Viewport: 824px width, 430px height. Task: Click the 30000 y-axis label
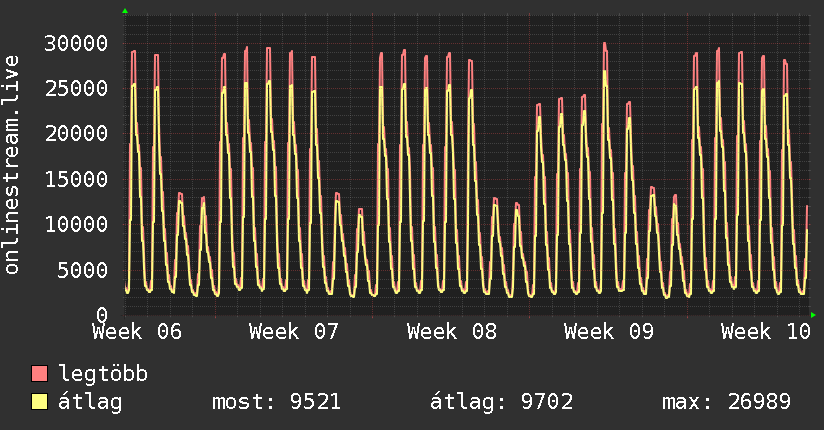pyautogui.click(x=76, y=43)
